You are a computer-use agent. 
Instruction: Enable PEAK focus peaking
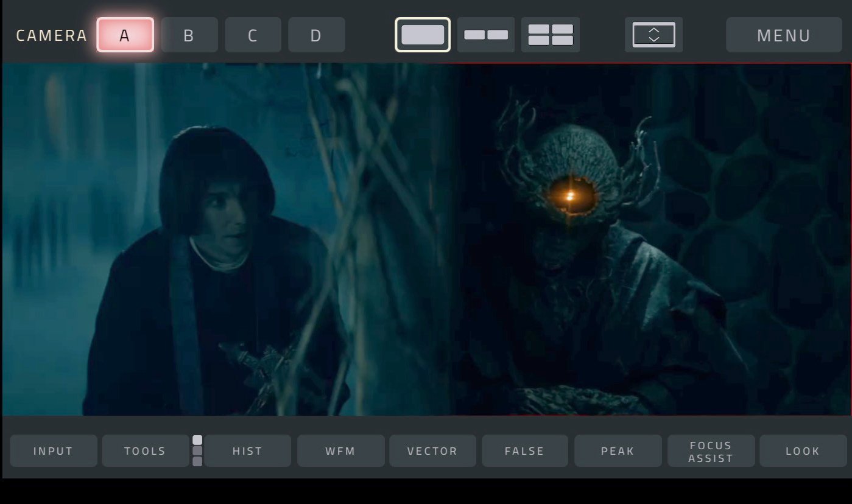coord(618,450)
